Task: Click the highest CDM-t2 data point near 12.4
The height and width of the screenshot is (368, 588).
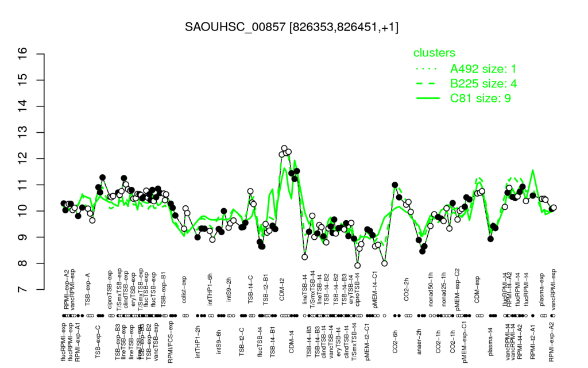Action: pyautogui.click(x=284, y=148)
